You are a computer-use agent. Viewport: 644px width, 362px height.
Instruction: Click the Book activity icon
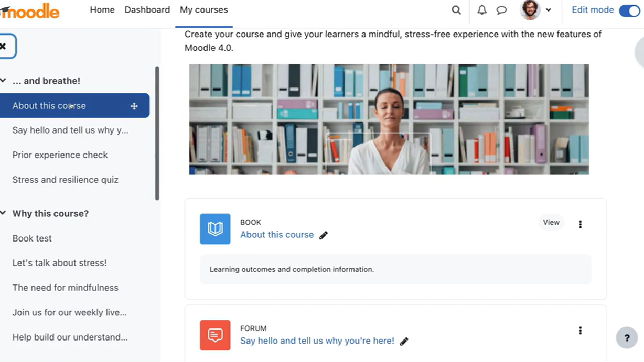[x=215, y=229]
